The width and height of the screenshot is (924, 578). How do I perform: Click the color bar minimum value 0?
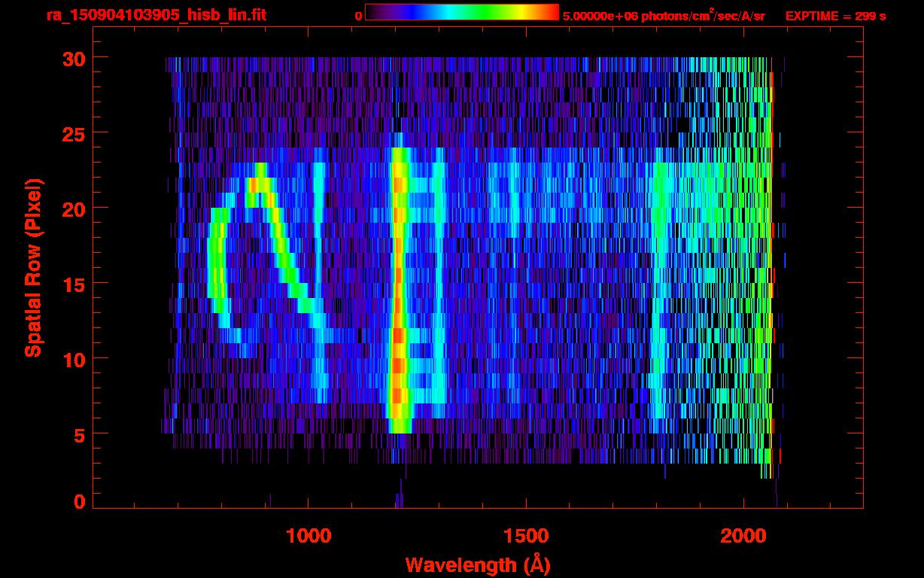click(358, 16)
